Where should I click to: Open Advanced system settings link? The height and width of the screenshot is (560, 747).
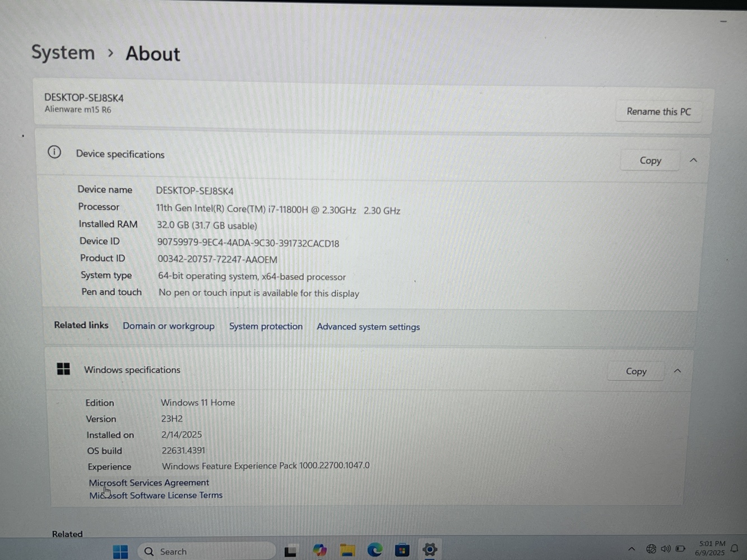[x=368, y=327]
